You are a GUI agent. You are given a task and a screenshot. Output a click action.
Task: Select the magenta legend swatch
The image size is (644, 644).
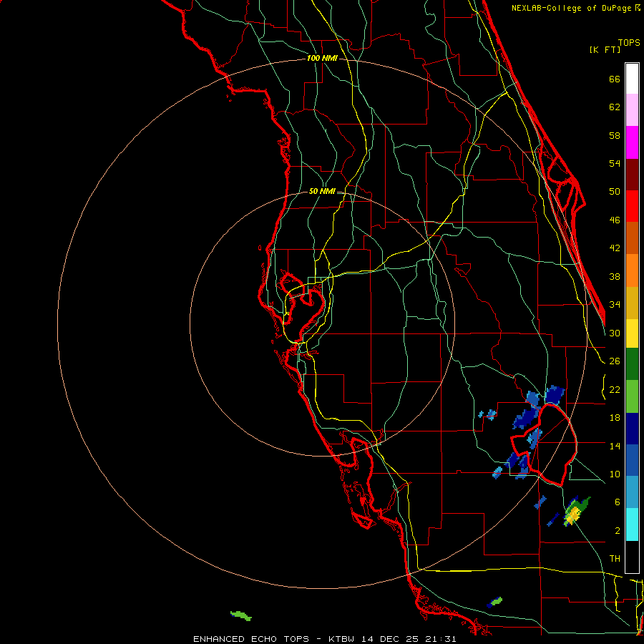(632, 142)
